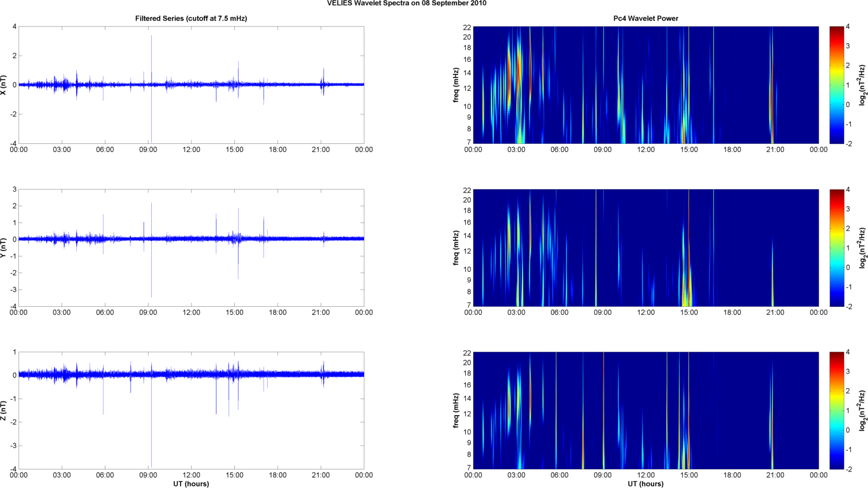
Task: Click the colorbar beside the bottom spectrogram
Action: tap(836, 411)
